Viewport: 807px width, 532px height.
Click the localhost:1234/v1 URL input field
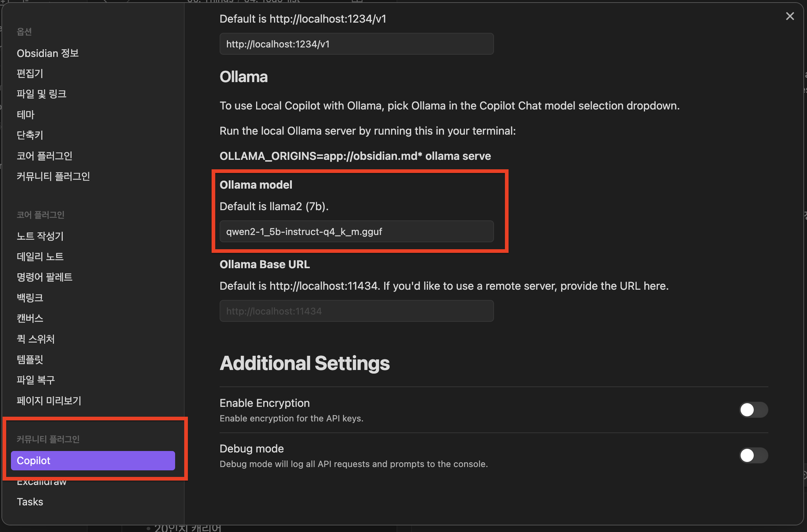click(x=356, y=44)
